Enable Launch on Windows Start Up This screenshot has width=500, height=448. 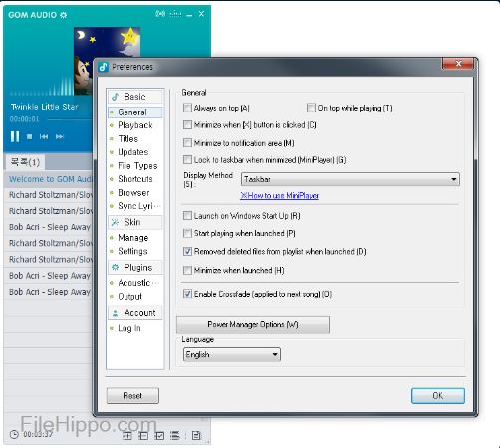pyautogui.click(x=187, y=216)
